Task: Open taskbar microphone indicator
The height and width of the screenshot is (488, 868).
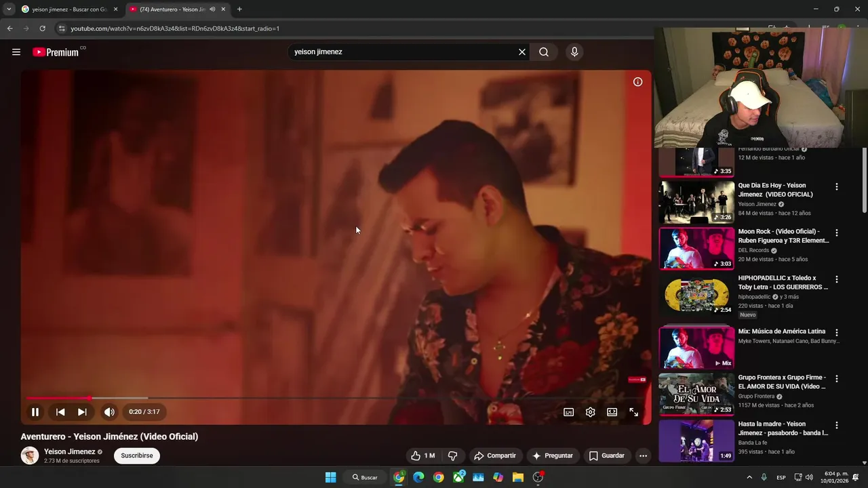Action: 764,477
